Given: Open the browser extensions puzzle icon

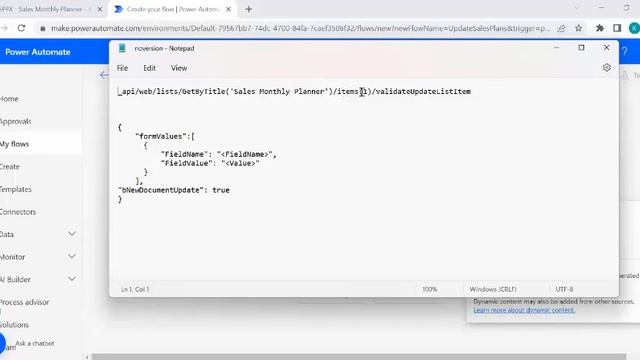Looking at the screenshot, I should (600, 28).
